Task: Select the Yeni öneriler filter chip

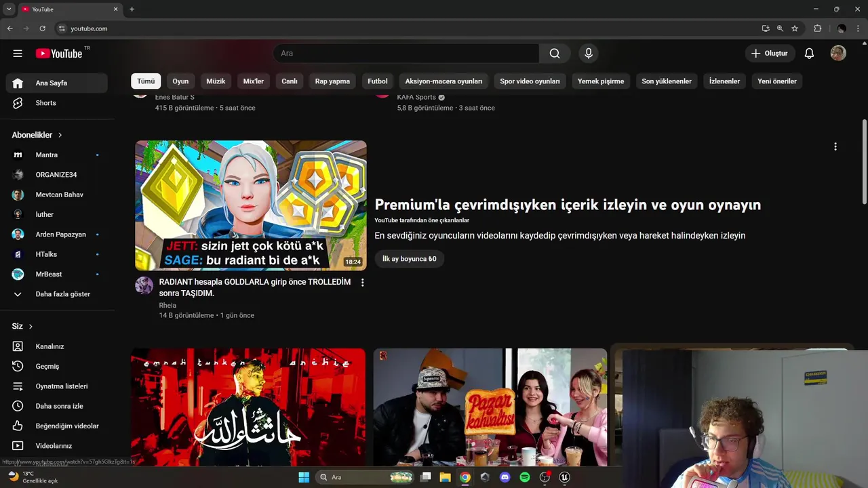Action: point(777,81)
